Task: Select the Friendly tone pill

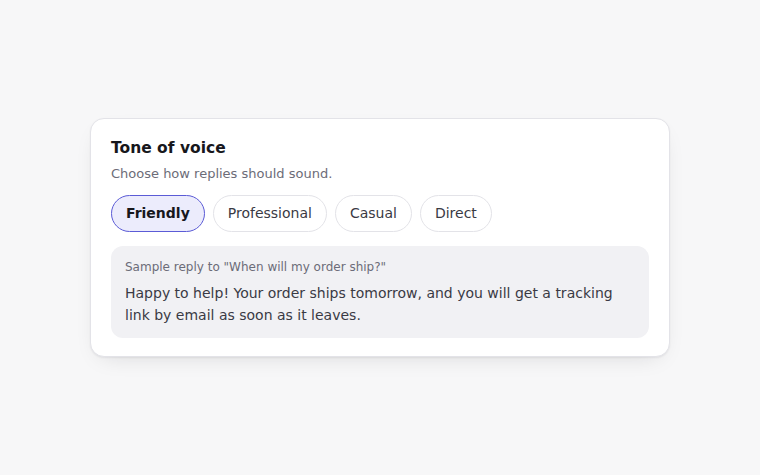Action: pos(158,213)
